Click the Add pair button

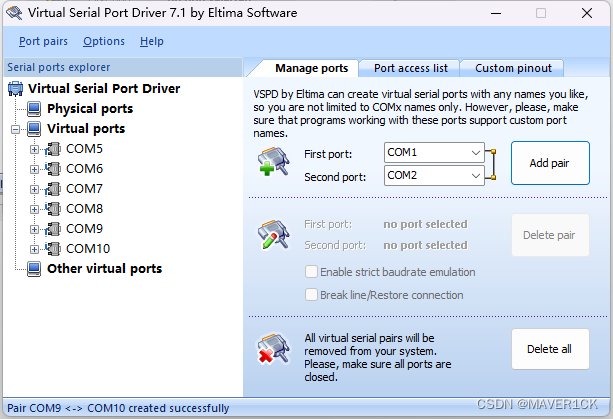550,163
